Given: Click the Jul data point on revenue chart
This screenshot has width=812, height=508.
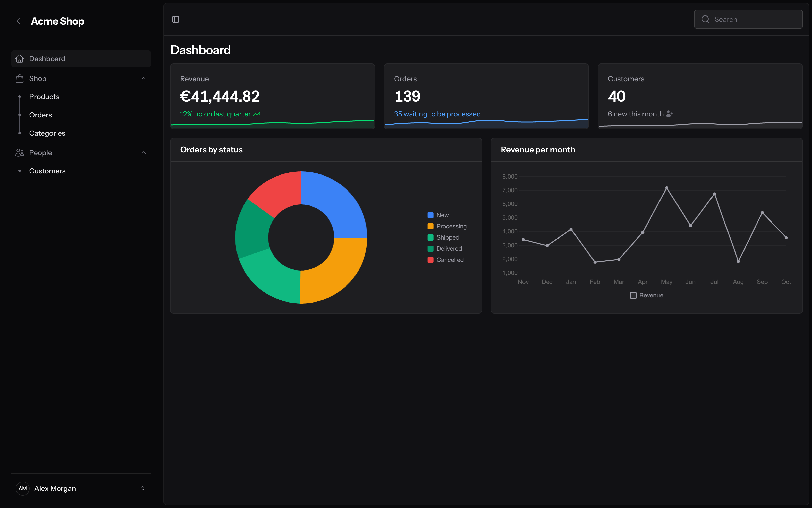Looking at the screenshot, I should 714,194.
